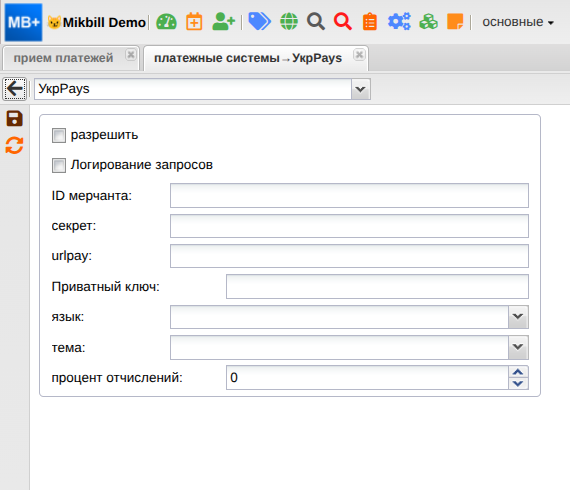Click the red magnifier search icon

pyautogui.click(x=343, y=22)
